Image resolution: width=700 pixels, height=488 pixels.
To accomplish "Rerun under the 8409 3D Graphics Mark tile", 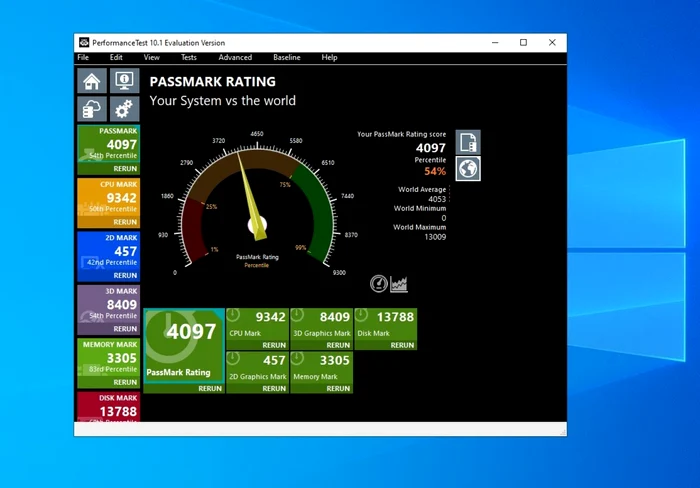I will pyautogui.click(x=338, y=345).
